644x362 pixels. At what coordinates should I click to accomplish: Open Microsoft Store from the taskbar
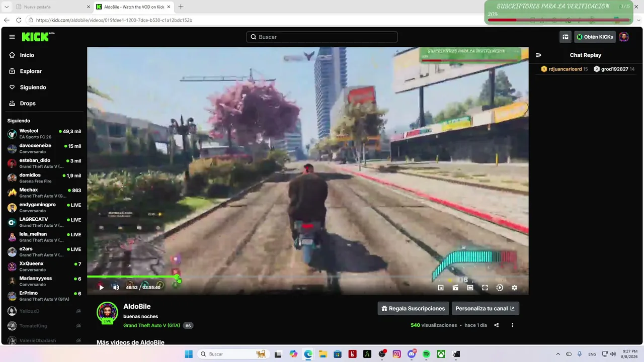pyautogui.click(x=337, y=354)
